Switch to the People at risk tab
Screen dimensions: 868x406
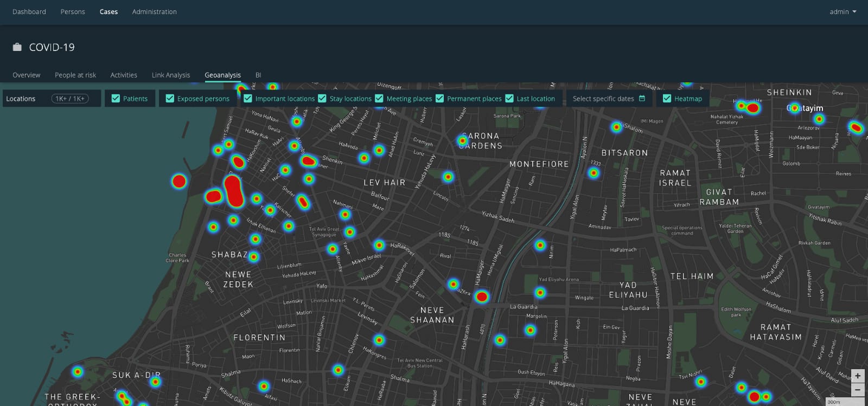[75, 75]
